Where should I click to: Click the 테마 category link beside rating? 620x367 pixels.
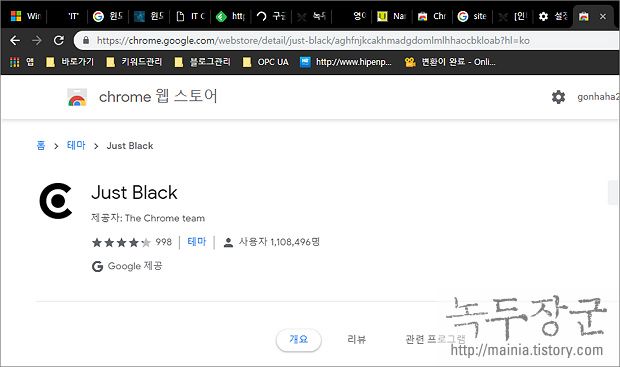[x=197, y=242]
